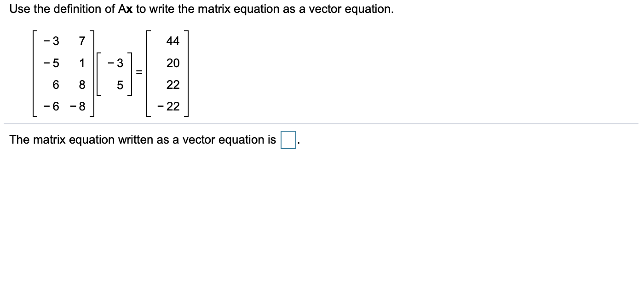Click the positive 8 entry in matrix A
644x290 pixels.
(x=82, y=85)
